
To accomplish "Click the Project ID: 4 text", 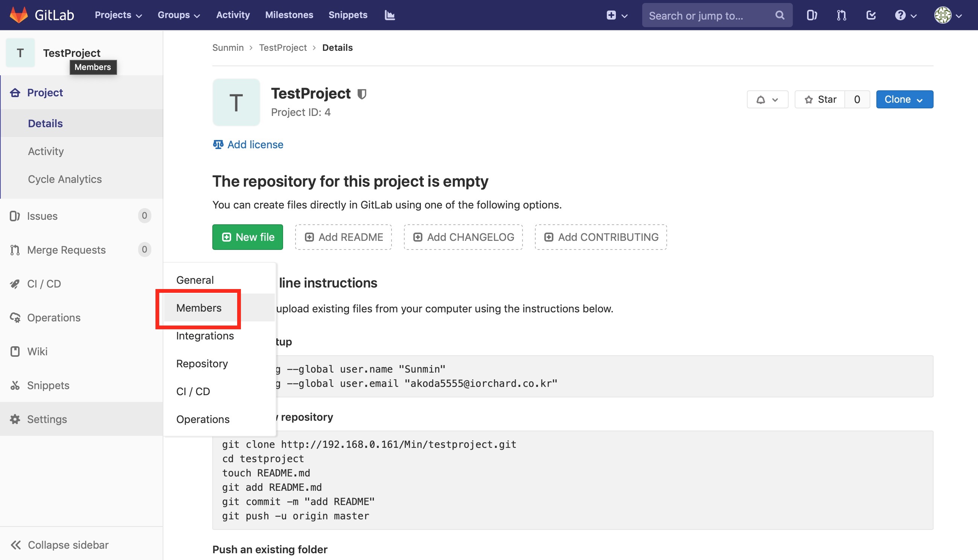I will pyautogui.click(x=301, y=112).
